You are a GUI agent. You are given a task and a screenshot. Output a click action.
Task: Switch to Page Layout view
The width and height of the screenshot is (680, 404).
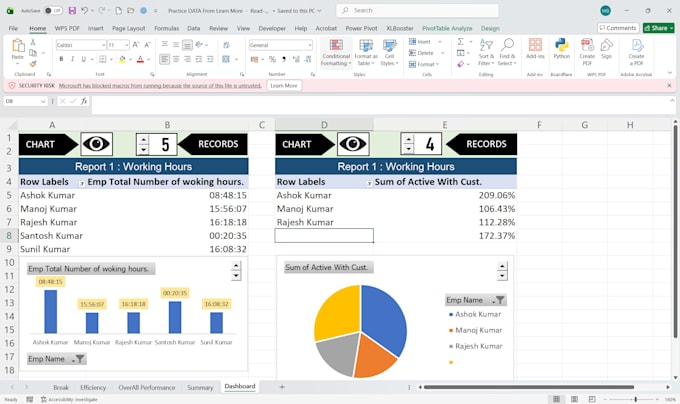[x=574, y=399]
